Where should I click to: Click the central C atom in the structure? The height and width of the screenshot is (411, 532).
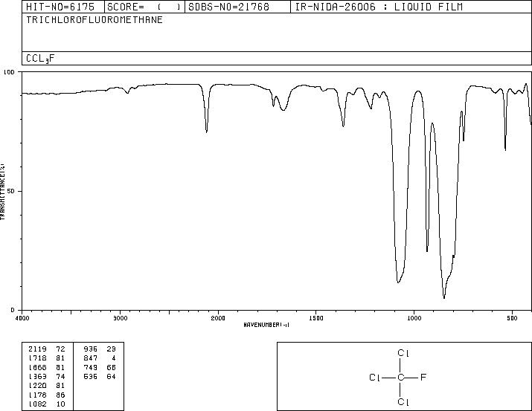click(x=401, y=377)
